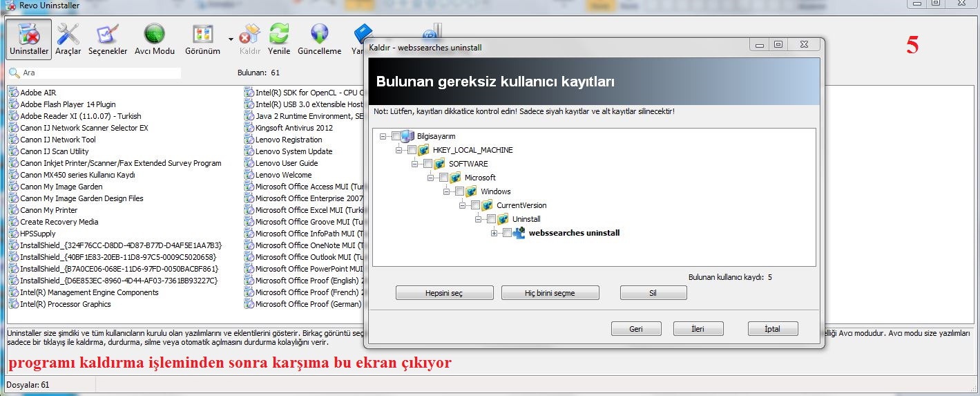Click the Hepsini seç button
Image resolution: width=980 pixels, height=396 pixels.
coord(444,293)
